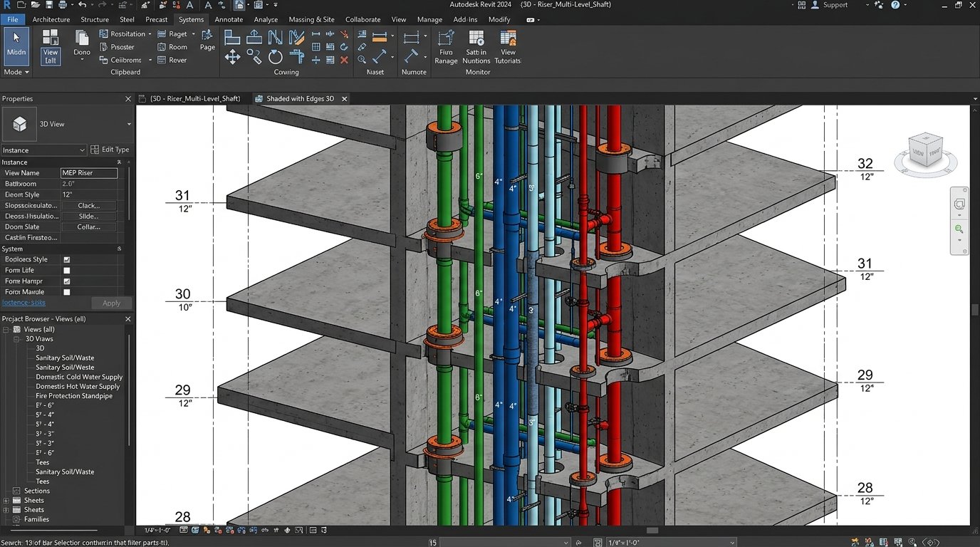Click the Collar... button for Doom Slate
980x547 pixels.
pyautogui.click(x=89, y=227)
